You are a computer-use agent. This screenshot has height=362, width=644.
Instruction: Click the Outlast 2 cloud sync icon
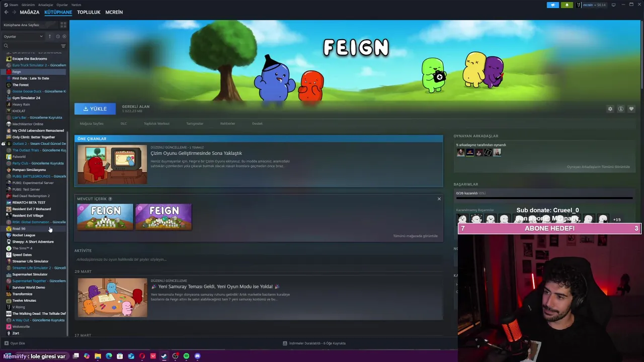tap(3, 144)
